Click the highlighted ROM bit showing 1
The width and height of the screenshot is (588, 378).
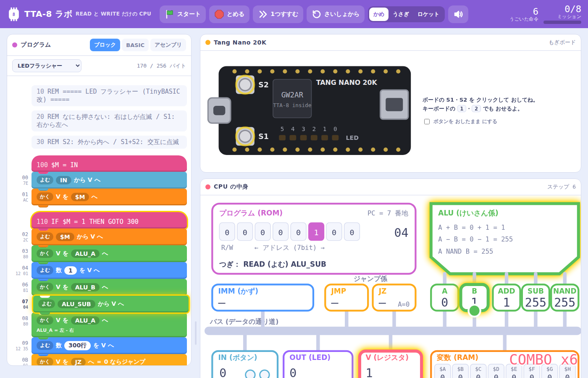(x=316, y=232)
